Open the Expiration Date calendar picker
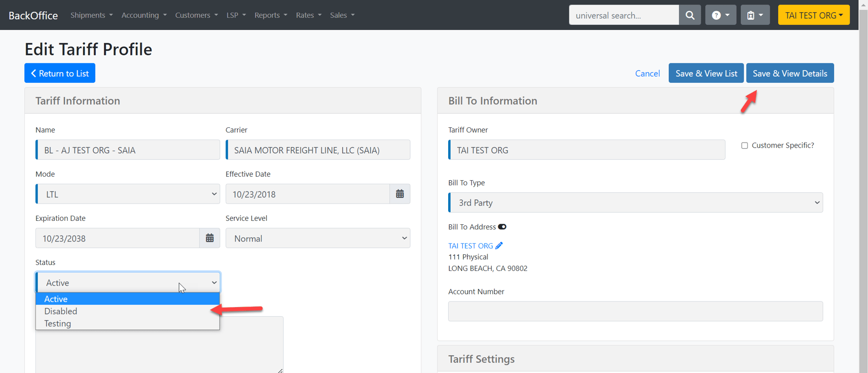 (209, 238)
